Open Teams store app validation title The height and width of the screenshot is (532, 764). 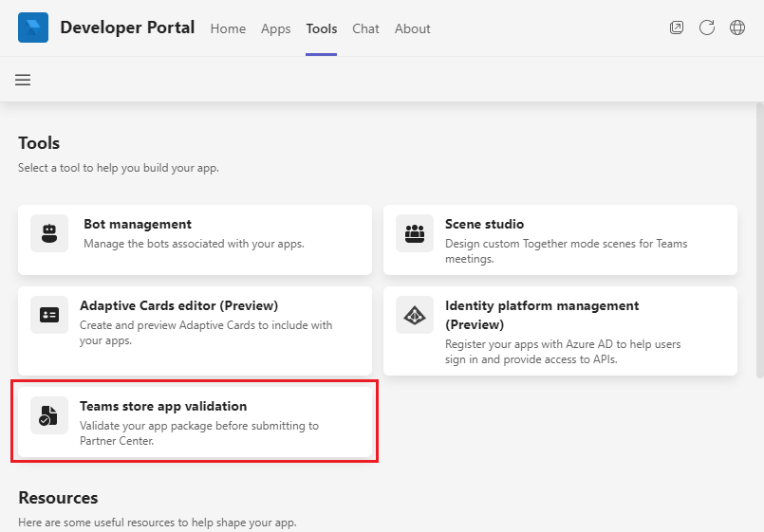(163, 406)
